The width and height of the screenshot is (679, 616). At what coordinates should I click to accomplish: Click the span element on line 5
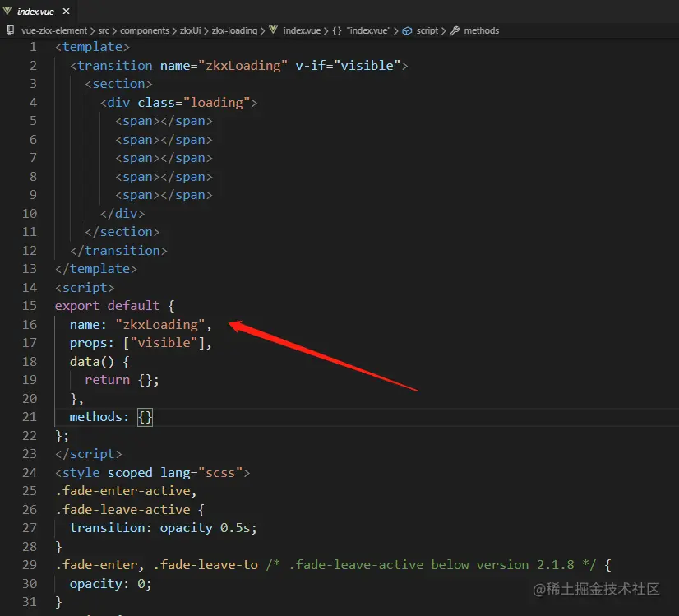[x=164, y=121]
